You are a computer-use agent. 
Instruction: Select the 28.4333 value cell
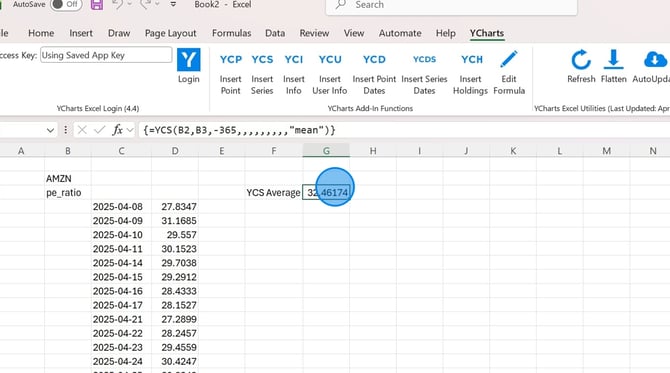click(x=175, y=291)
